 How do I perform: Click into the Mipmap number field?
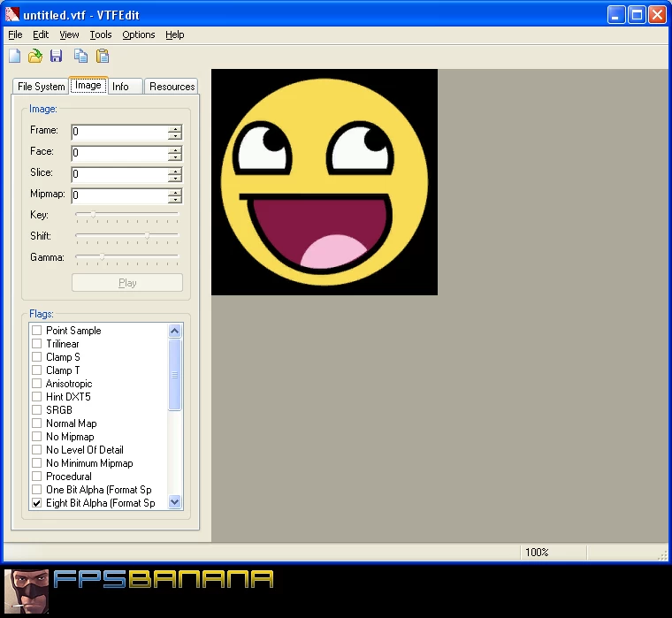[119, 195]
